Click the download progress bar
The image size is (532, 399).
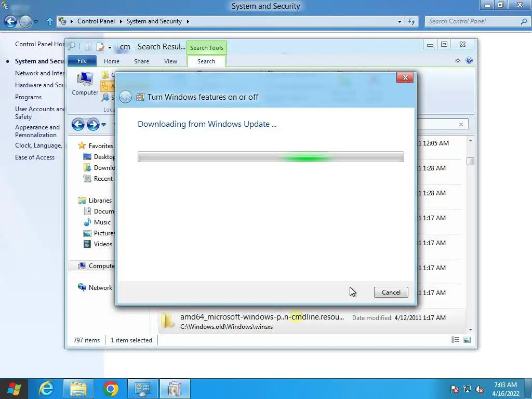pos(271,157)
